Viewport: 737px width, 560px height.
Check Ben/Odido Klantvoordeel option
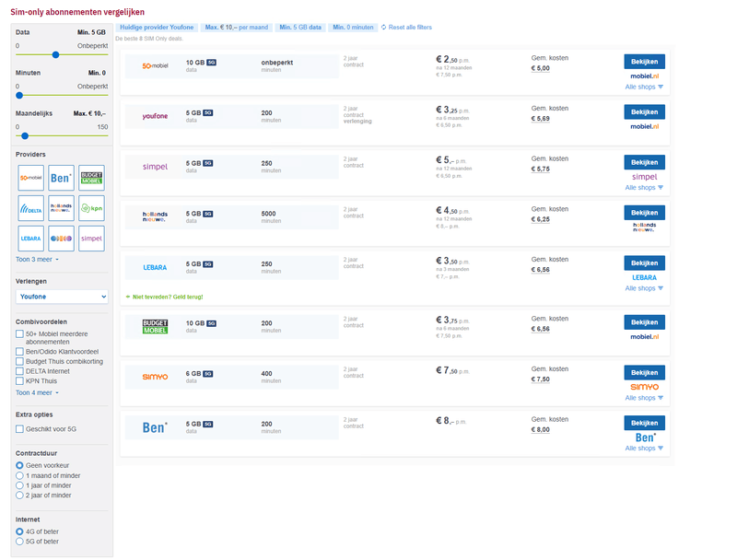click(x=19, y=352)
